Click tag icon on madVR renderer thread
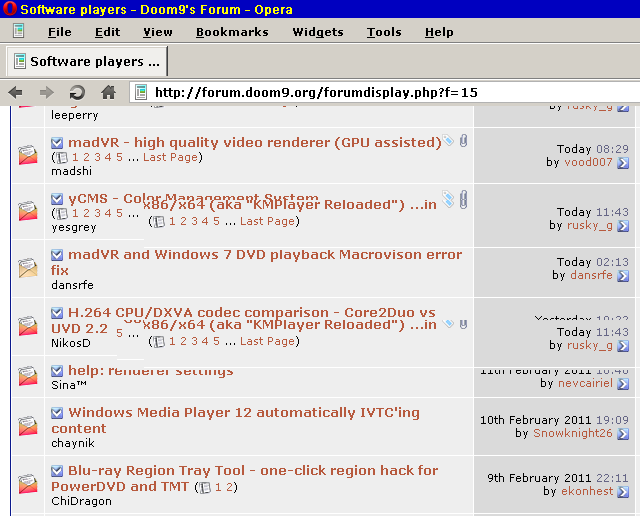Screen dimensions: 640x516 click(448, 140)
